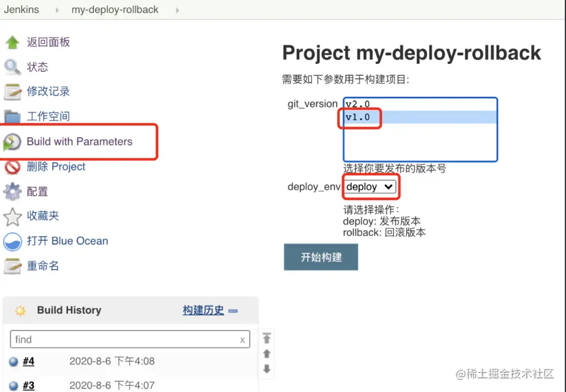566x392 pixels.
Task: Click the sun weather icon in Build History
Action: click(20, 310)
